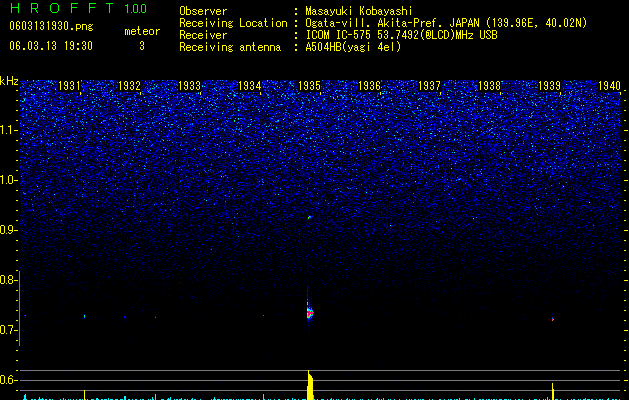Click the tall yellow signal bar at 1935

point(310,385)
